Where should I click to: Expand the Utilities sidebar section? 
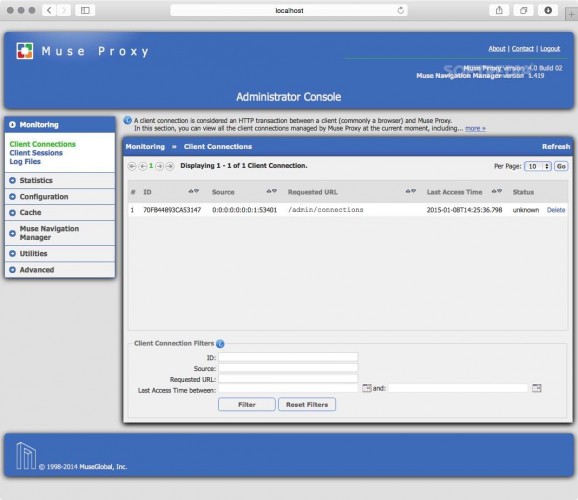[x=60, y=254]
